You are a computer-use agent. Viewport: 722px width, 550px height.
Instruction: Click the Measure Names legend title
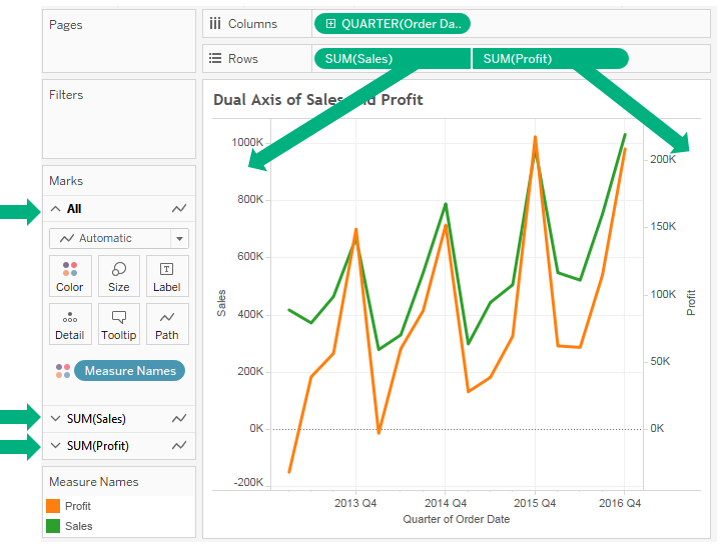[94, 482]
